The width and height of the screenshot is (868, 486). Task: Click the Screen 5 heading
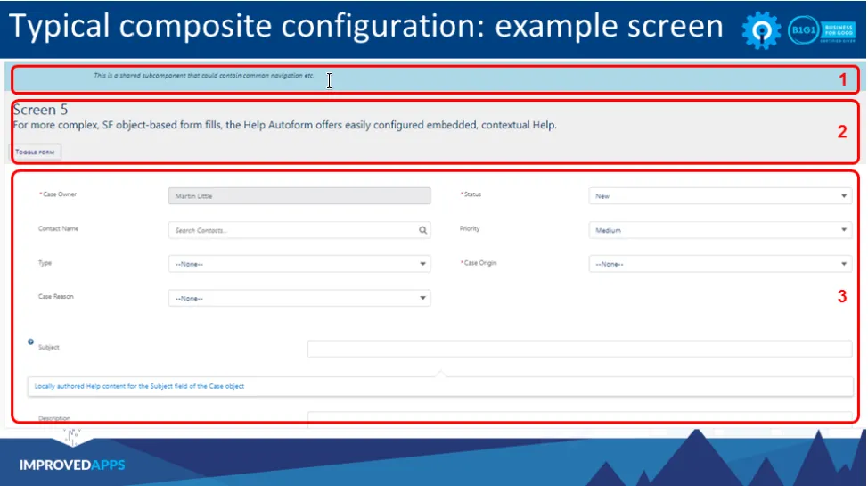coord(40,110)
